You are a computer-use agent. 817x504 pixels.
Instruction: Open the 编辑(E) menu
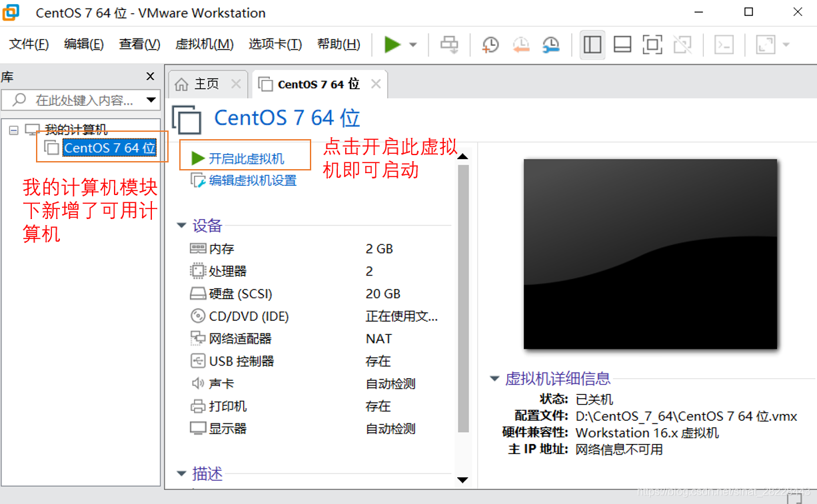pos(84,44)
